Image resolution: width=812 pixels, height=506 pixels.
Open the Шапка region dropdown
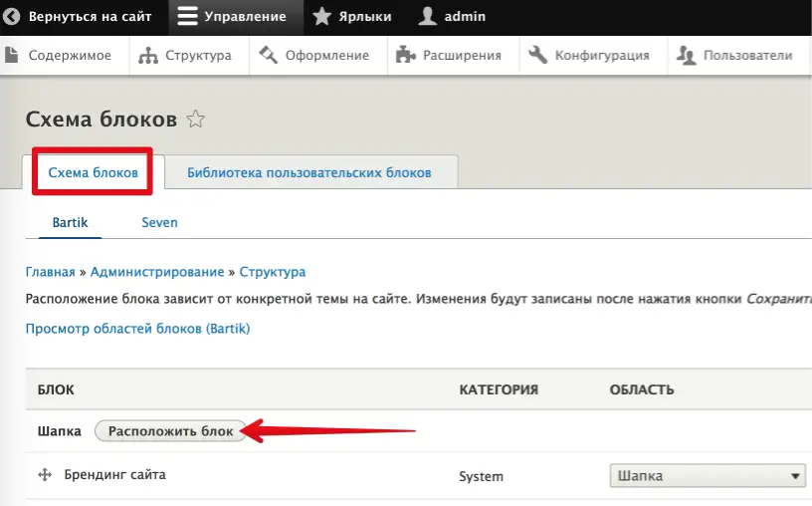707,476
